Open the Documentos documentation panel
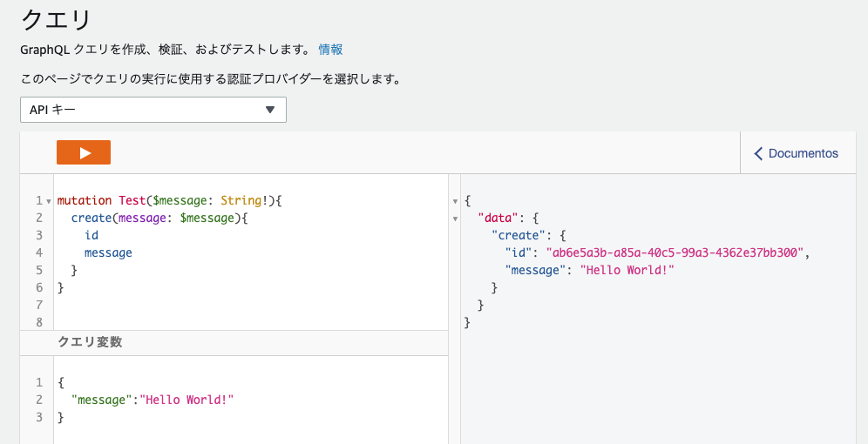This screenshot has width=868, height=444. 796,153
